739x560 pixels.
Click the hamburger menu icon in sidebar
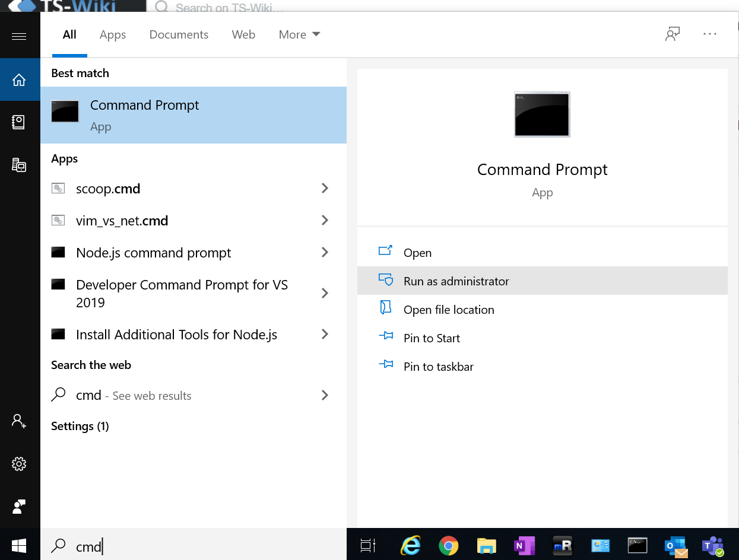19,37
